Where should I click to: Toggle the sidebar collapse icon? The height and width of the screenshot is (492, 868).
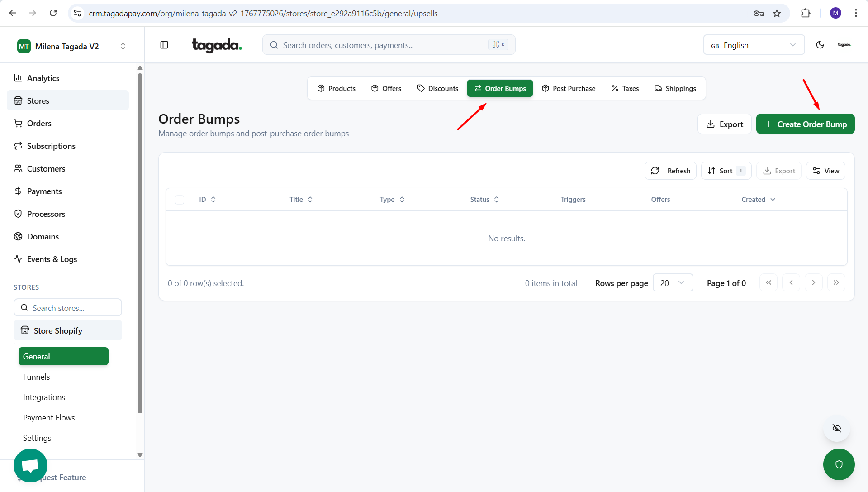point(164,45)
